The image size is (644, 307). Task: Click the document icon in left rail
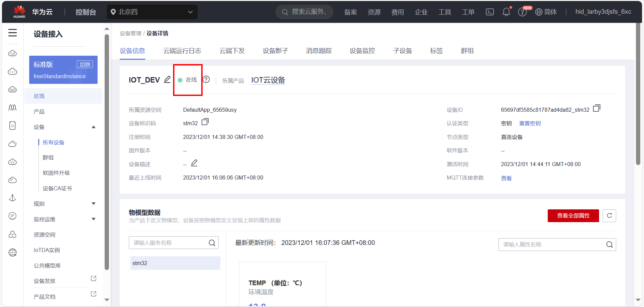(12, 125)
